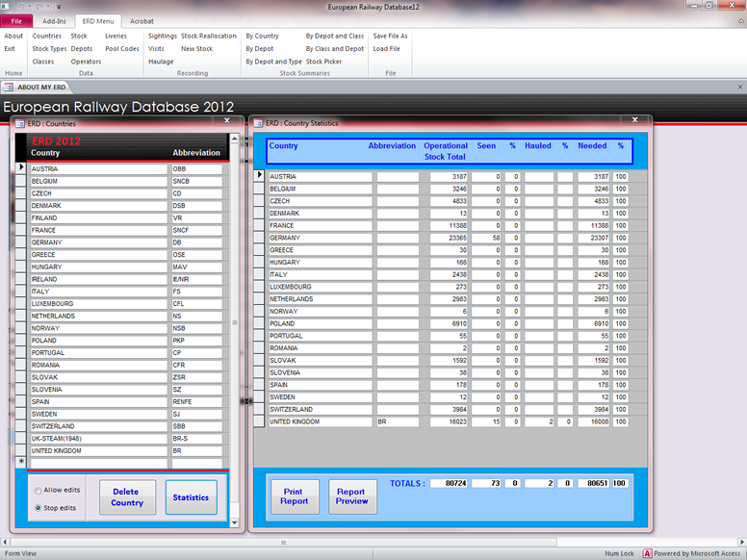Open the File tab
Image resolution: width=747 pixels, height=560 pixels.
coord(16,21)
